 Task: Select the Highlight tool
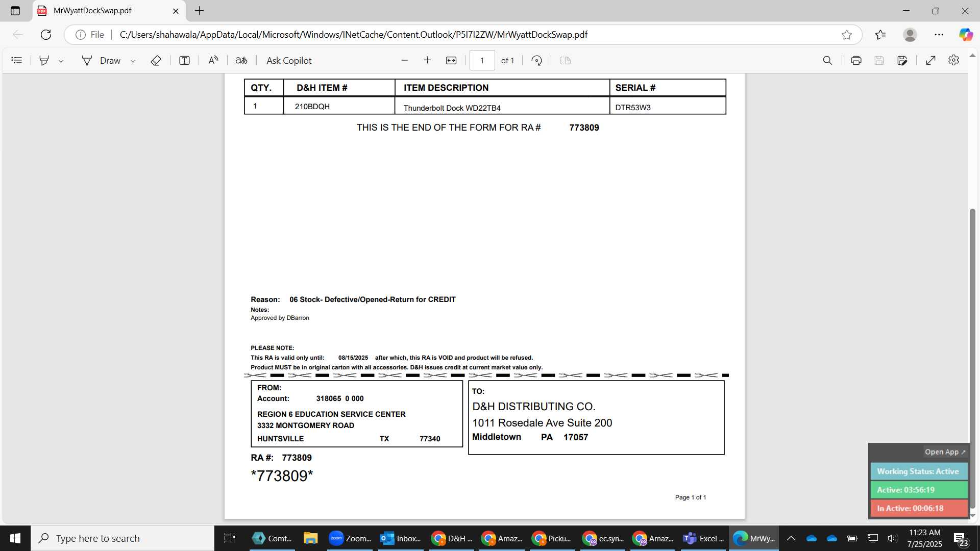[x=44, y=60]
